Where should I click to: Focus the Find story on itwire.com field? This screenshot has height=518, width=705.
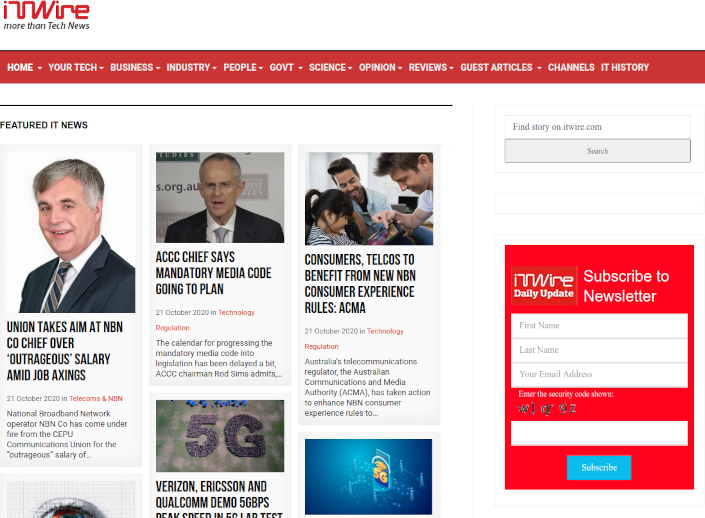[x=597, y=127]
